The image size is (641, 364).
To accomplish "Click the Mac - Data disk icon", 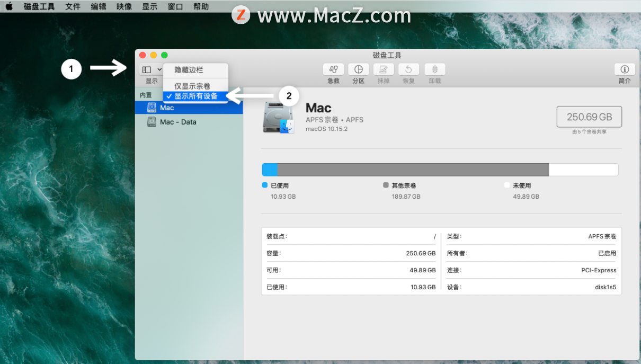I will (152, 122).
